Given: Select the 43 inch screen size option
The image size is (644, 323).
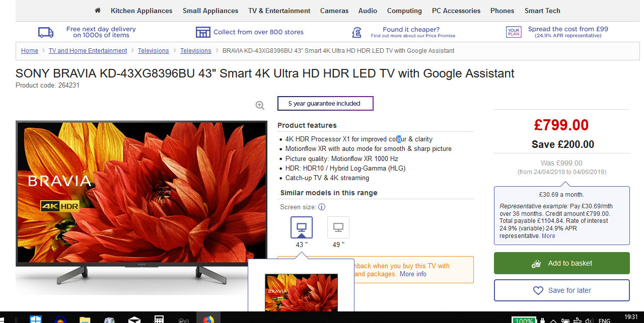Looking at the screenshot, I should (302, 227).
